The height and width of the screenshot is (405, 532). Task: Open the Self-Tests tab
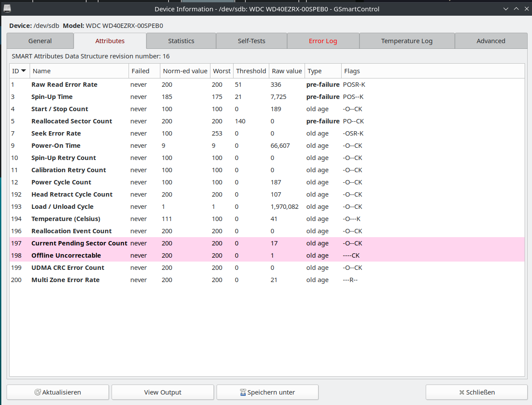(251, 41)
